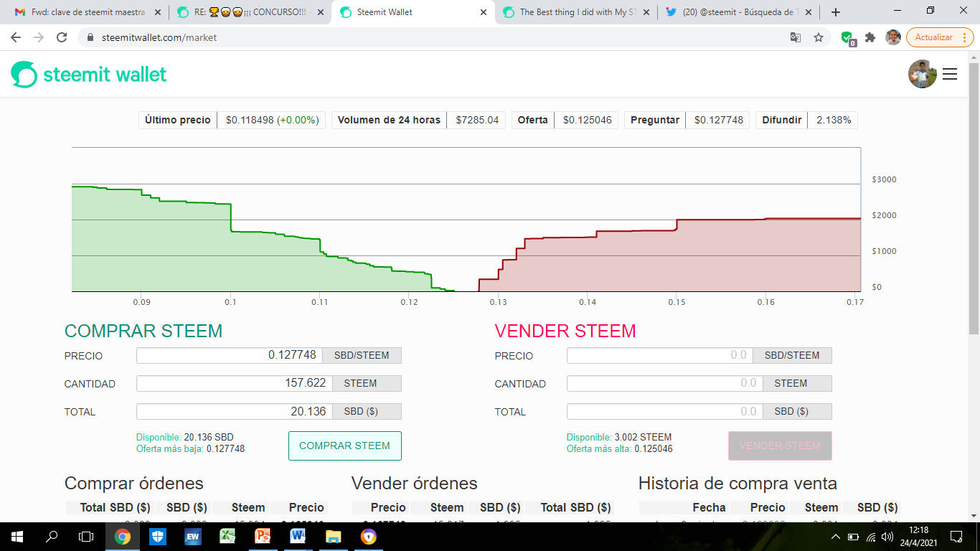The image size is (980, 551).
Task: Open the Steemit Wallet hamburger menu
Action: (950, 74)
